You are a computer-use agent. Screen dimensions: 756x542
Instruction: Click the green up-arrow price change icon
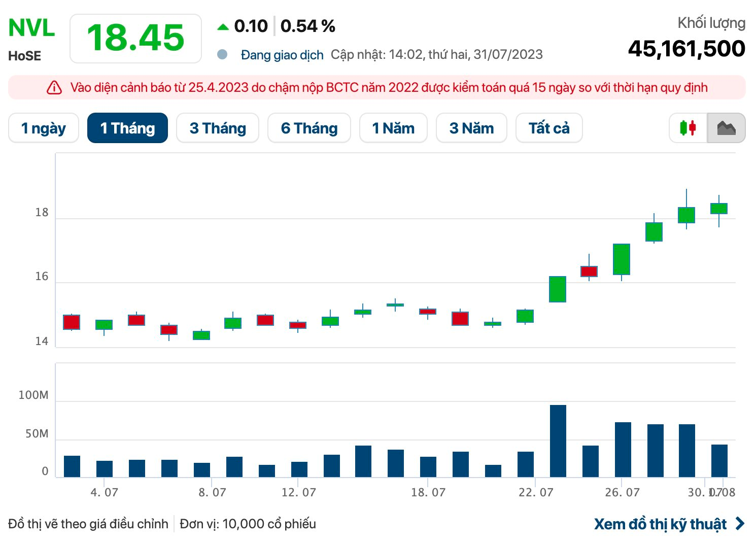(x=223, y=27)
